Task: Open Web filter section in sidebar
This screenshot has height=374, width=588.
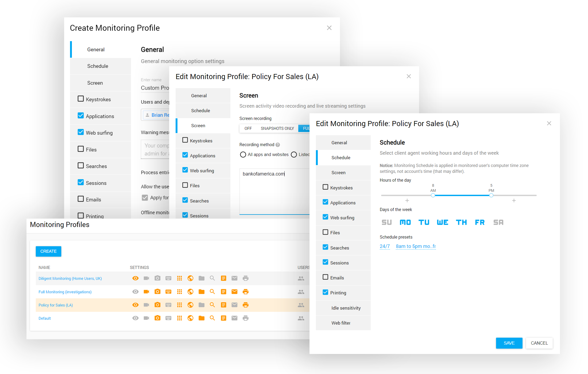Action: [x=341, y=323]
